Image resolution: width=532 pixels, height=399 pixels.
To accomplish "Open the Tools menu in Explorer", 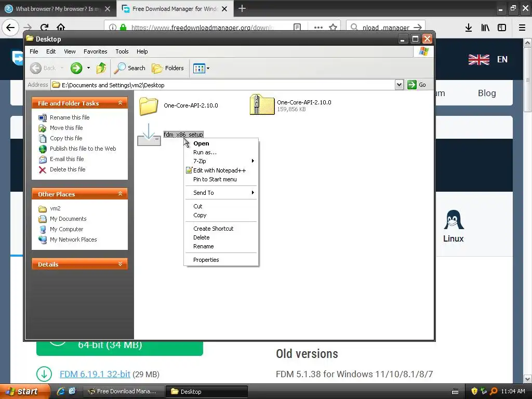I will [x=122, y=51].
